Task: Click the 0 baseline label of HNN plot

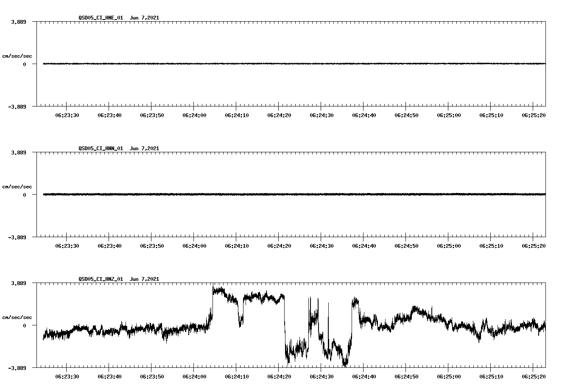Action: (25, 195)
